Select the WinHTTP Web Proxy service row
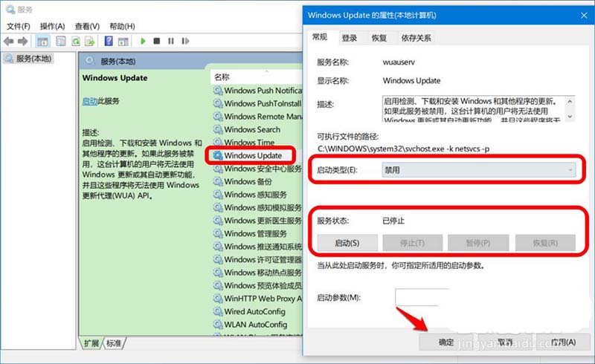The height and width of the screenshot is (364, 595). pyautogui.click(x=257, y=299)
